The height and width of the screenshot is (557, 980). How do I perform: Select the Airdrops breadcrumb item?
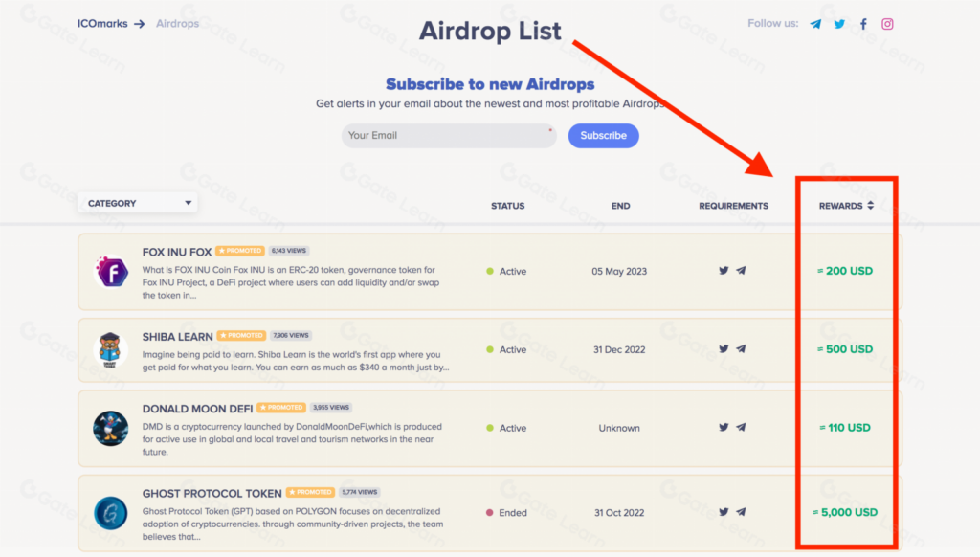pos(177,23)
